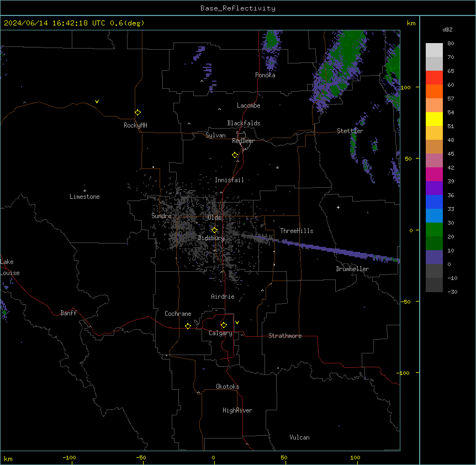Click the Airdrie label
Viewport: 476px width, 465px height.
pyautogui.click(x=223, y=297)
